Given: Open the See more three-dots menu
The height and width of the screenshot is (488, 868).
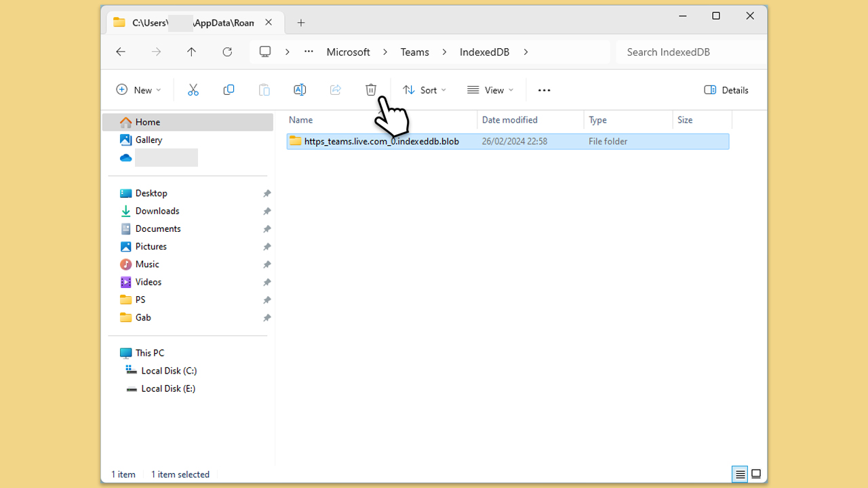Looking at the screenshot, I should (x=544, y=90).
